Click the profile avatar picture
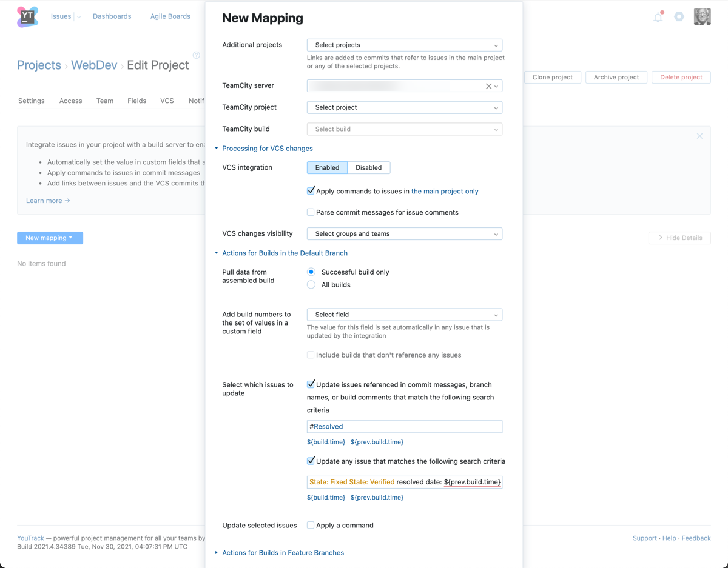The width and height of the screenshot is (728, 568). 702,16
